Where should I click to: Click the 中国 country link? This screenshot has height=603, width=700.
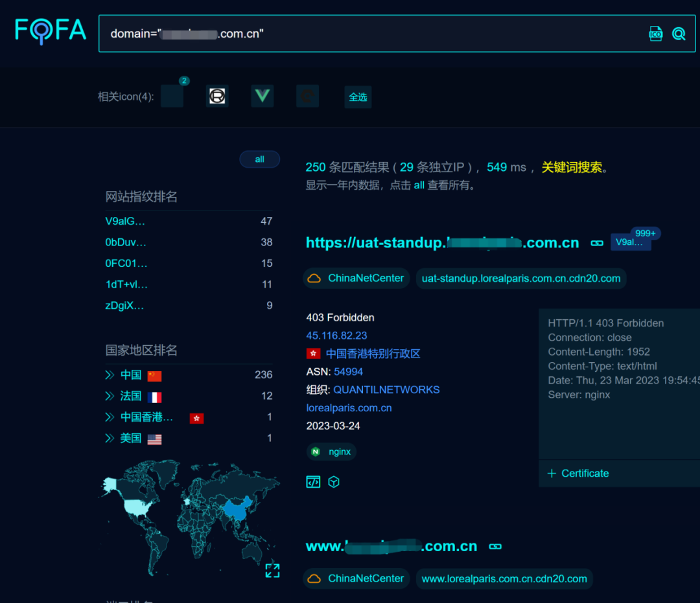click(x=131, y=375)
